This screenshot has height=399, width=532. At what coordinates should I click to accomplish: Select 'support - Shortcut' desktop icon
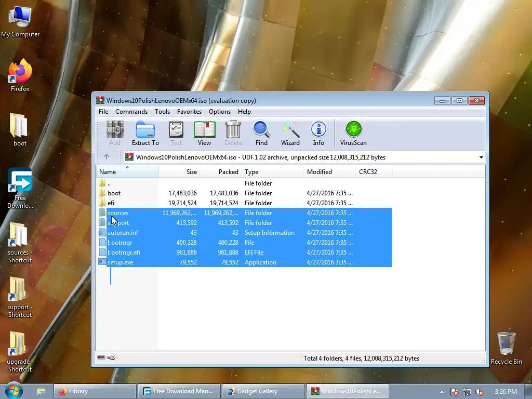click(20, 298)
